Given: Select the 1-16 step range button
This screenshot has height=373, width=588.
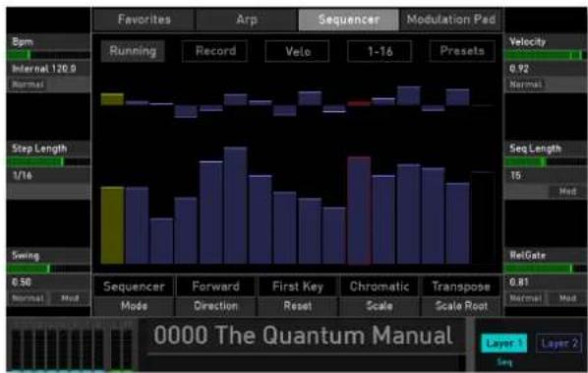Looking at the screenshot, I should coord(380,51).
